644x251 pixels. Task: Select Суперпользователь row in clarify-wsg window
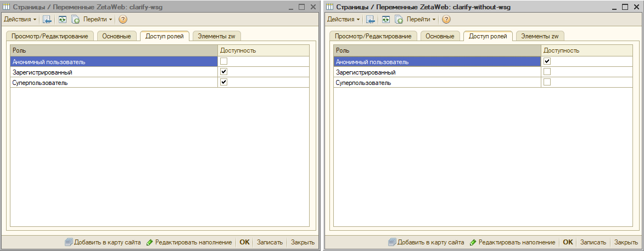(x=160, y=82)
